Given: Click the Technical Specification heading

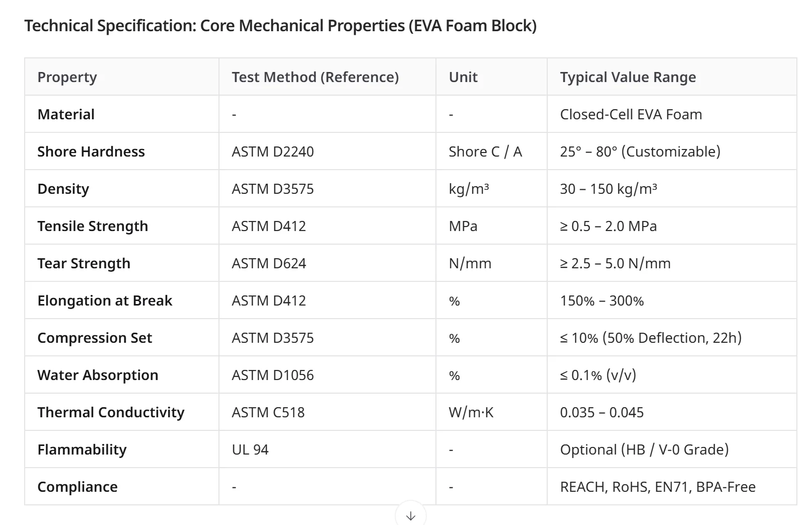Looking at the screenshot, I should 280,25.
